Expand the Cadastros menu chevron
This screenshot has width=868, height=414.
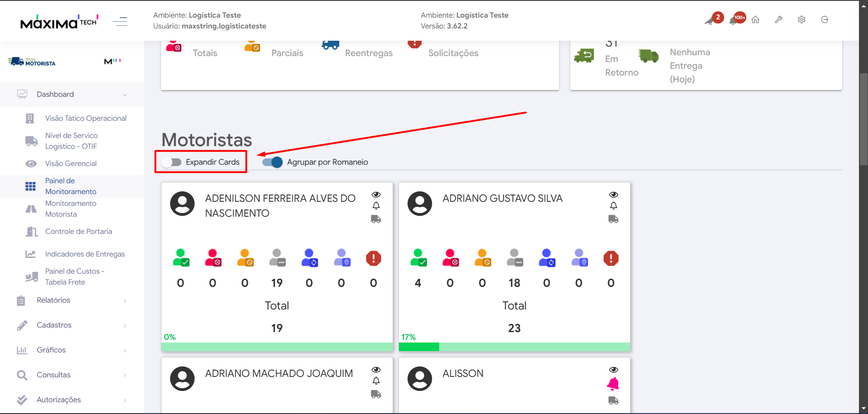(x=125, y=326)
